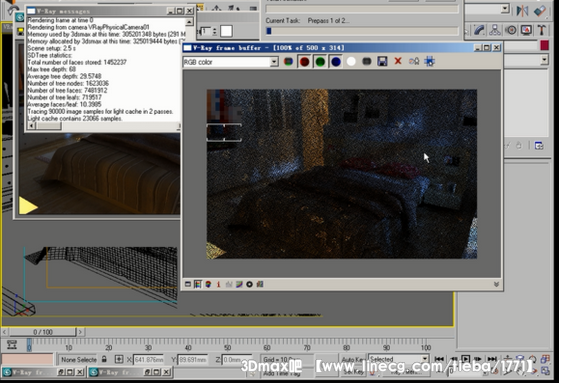This screenshot has width=562, height=383.
Task: Open the Mirror tool in main toolbar
Action: (x=522, y=11)
